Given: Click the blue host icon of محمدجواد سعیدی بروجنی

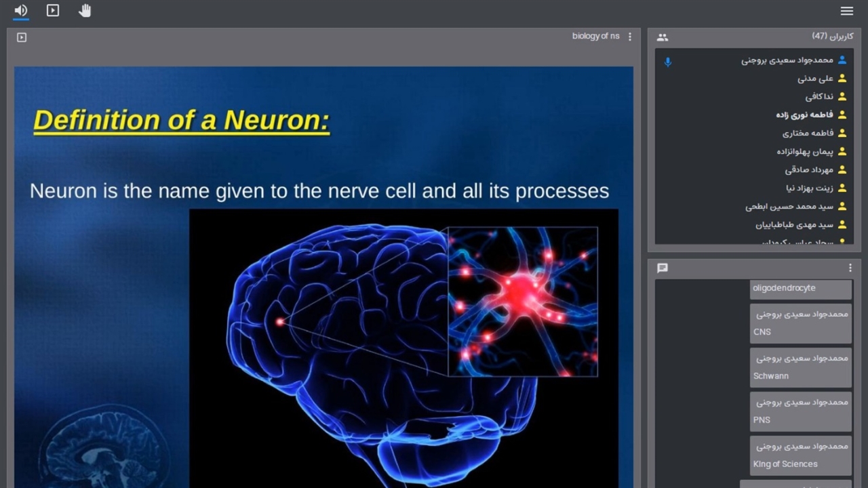Looking at the screenshot, I should [x=842, y=60].
